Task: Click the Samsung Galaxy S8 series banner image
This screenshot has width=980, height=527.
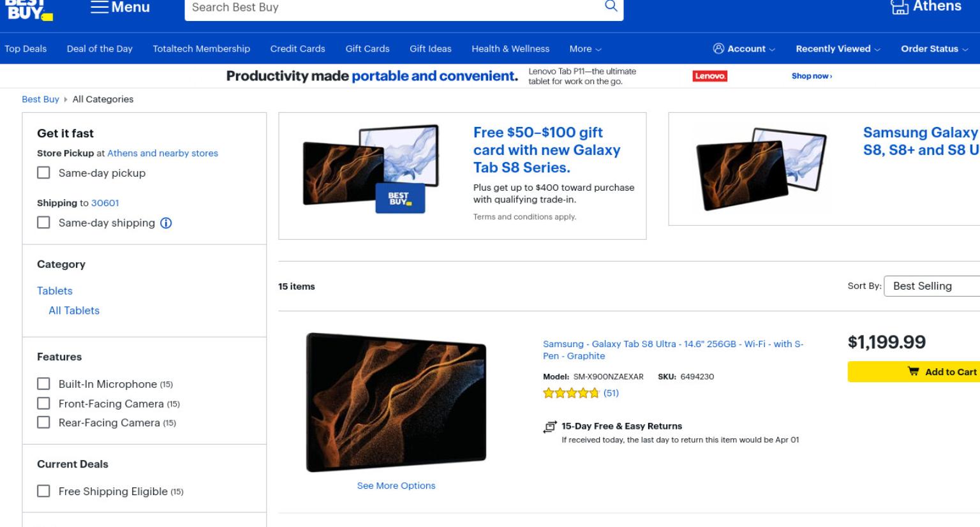Action: pyautogui.click(x=761, y=168)
